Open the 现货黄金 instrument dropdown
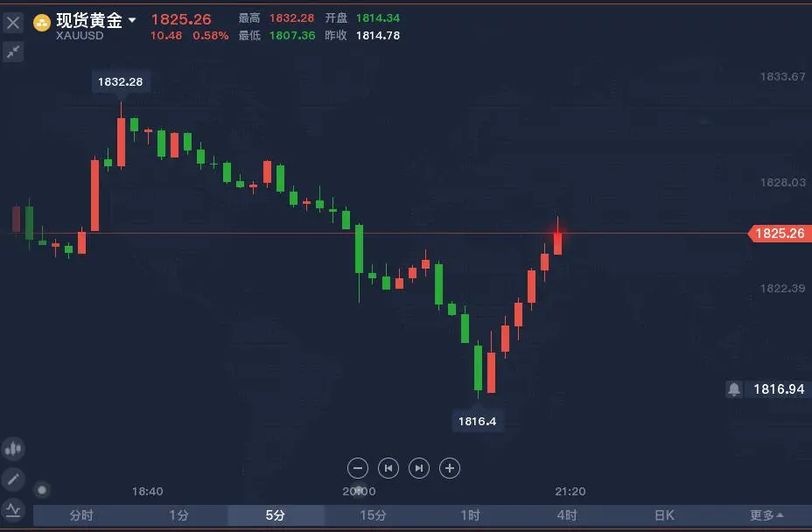Image resolution: width=812 pixels, height=532 pixels. click(x=130, y=19)
